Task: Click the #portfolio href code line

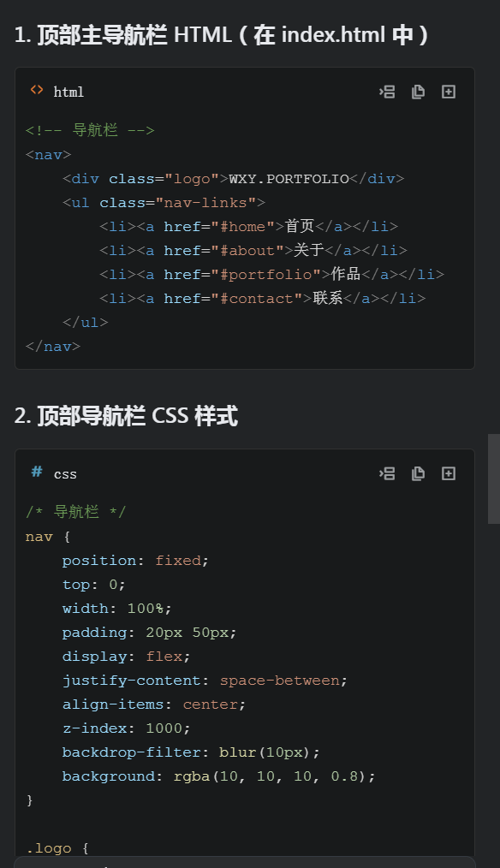Action: (272, 275)
